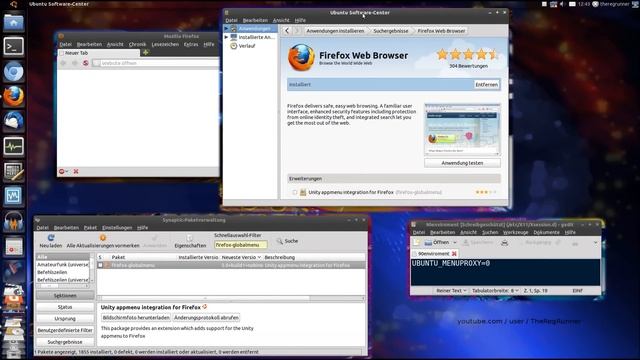Viewport: 640px width, 360px height.
Task: Tick the firefox-globalmenu add-on checkbox in Software Center
Action: click(295, 192)
